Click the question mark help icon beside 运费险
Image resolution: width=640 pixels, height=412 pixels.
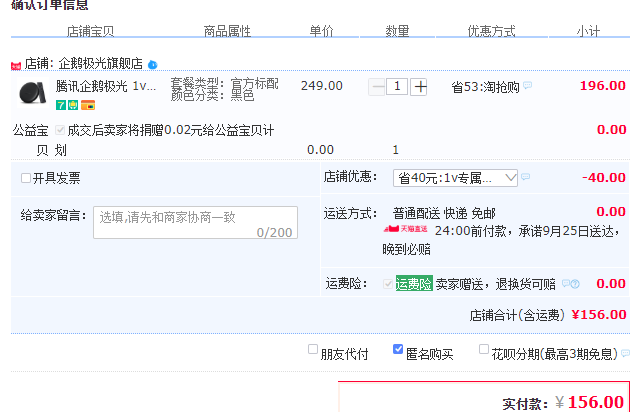point(575,284)
